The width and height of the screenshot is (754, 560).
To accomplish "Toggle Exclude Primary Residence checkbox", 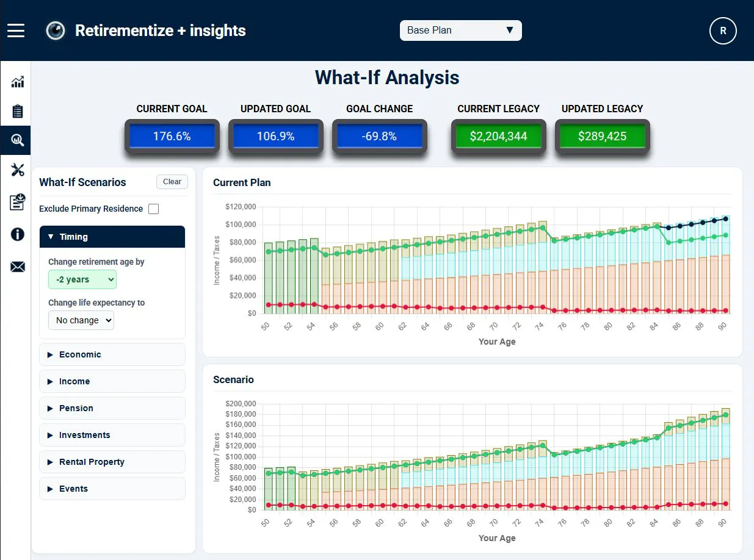I will [154, 209].
